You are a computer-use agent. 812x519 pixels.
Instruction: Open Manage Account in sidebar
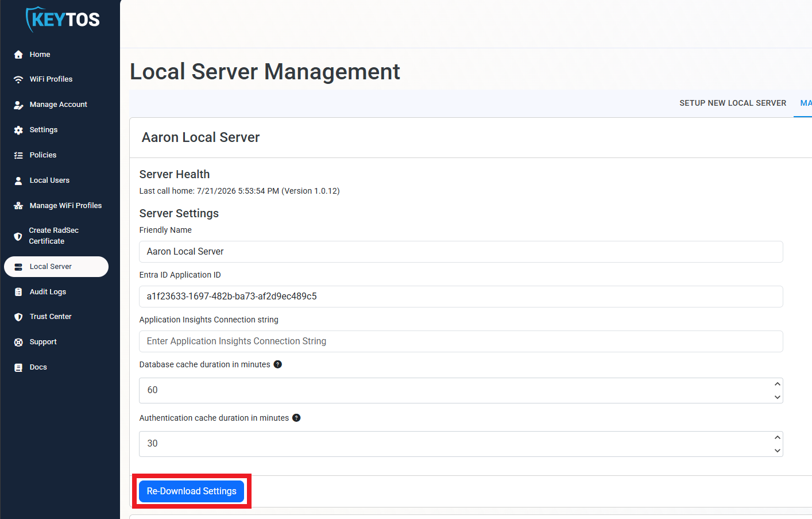59,105
